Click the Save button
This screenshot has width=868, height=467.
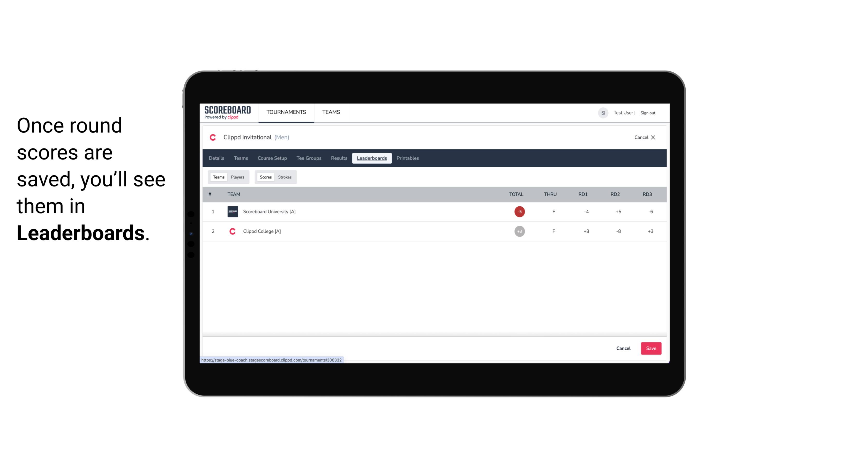pyautogui.click(x=650, y=348)
